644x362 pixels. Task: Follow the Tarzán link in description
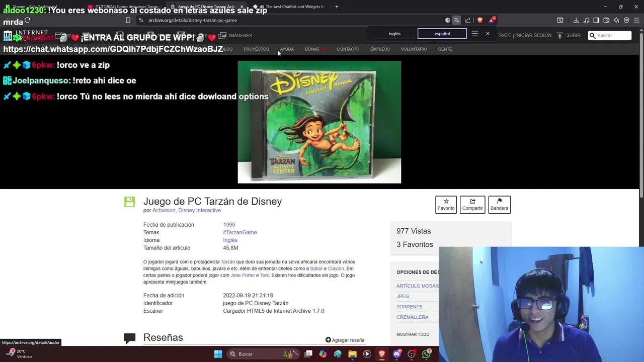(228, 262)
